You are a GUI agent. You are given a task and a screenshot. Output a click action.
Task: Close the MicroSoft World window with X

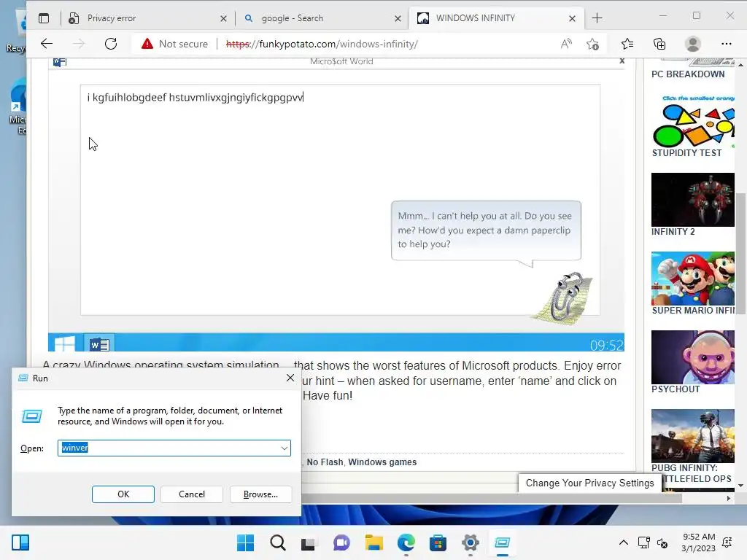[x=622, y=61]
